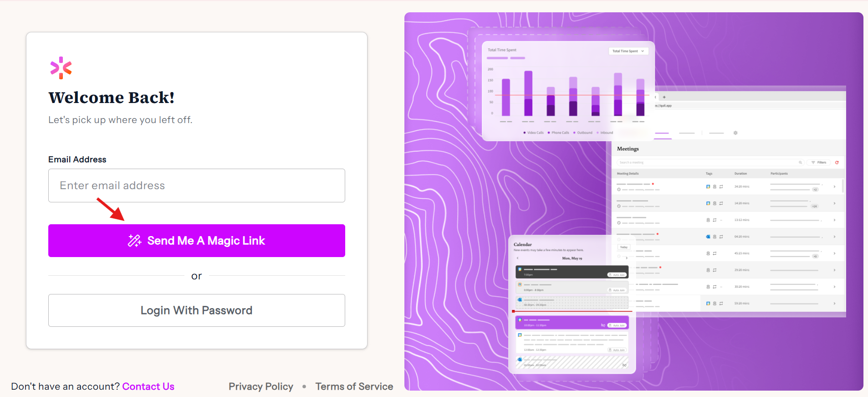This screenshot has height=397, width=868.
Task: Click the plus new-tab icon in the preview
Action: 664,97
